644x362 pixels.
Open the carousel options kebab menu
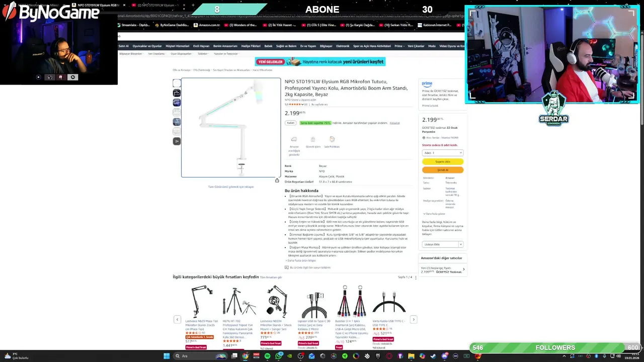click(416, 278)
